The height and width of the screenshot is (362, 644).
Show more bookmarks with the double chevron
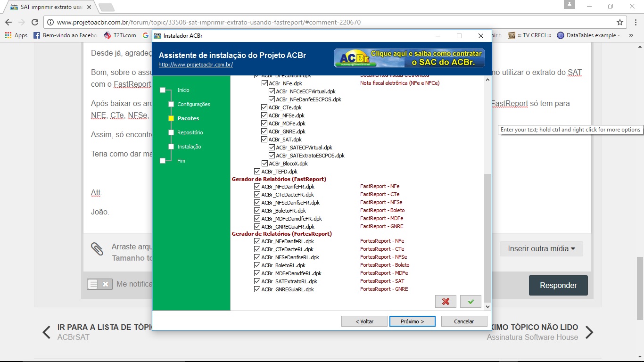631,35
